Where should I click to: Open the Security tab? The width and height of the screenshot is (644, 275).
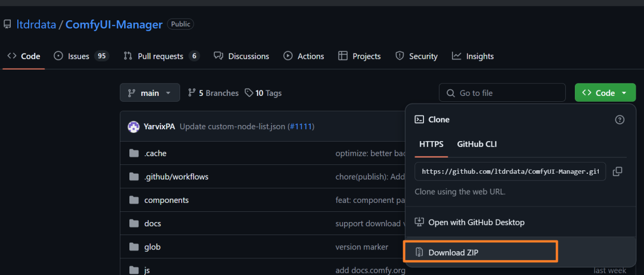click(416, 56)
